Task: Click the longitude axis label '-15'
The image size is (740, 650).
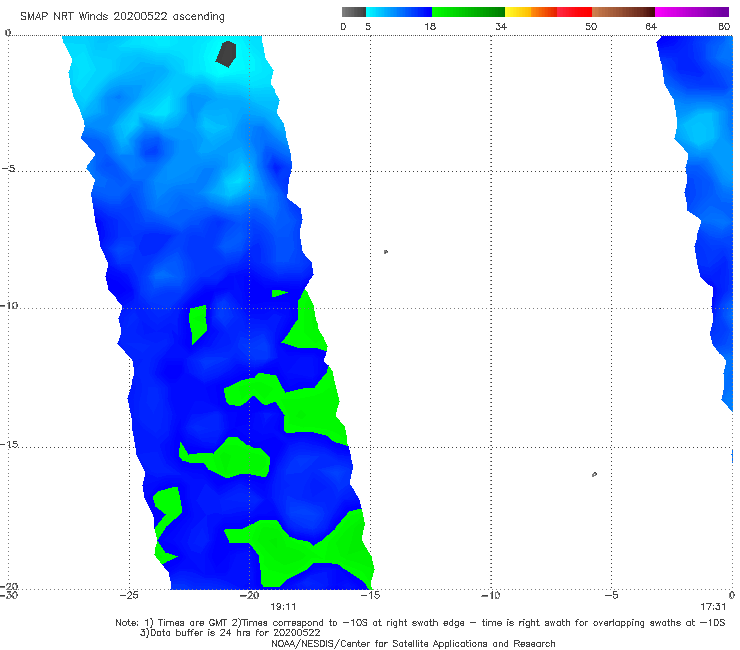Action: point(370,595)
